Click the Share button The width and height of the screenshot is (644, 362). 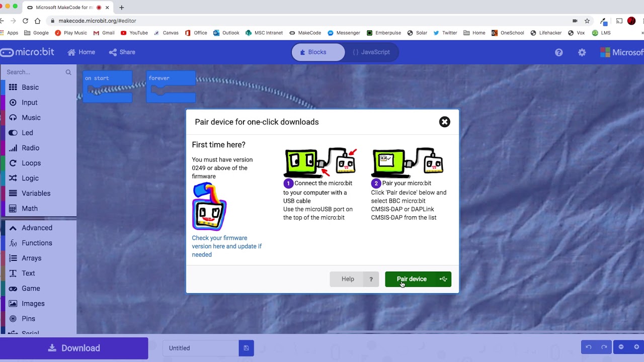pos(122,52)
